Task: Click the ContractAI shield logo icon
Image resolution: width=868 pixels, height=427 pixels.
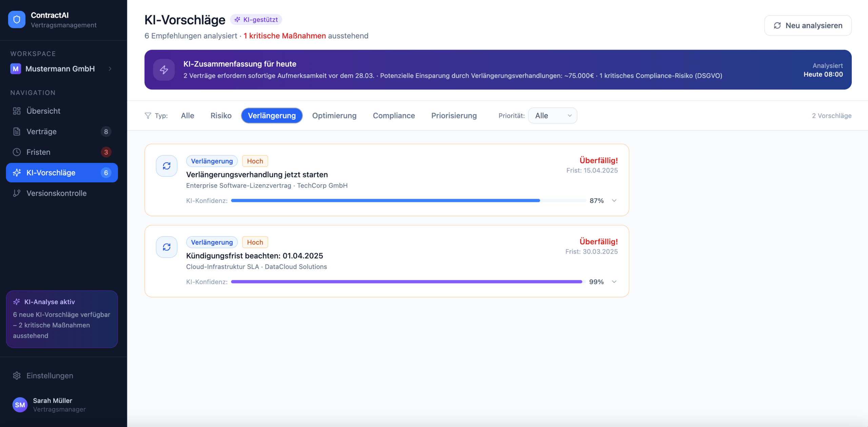Action: click(x=17, y=20)
